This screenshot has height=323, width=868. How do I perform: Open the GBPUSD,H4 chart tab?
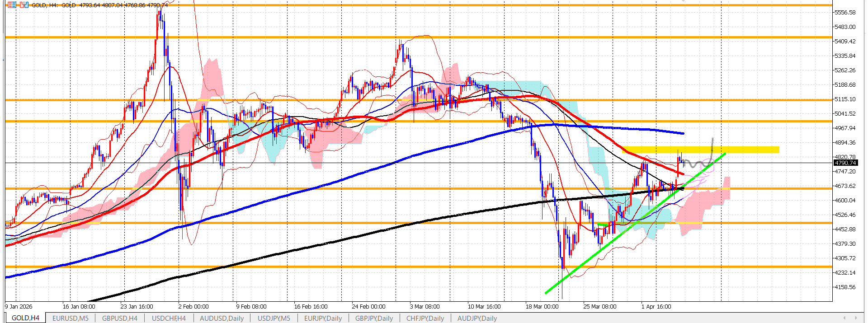119,318
